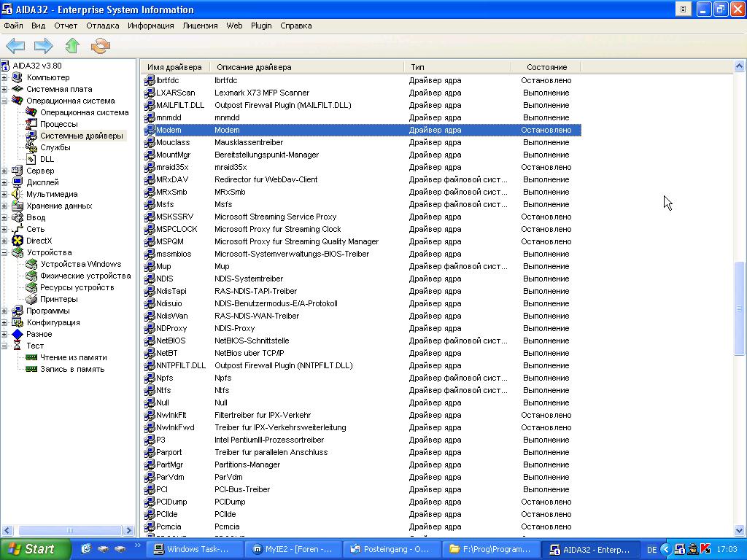Viewport: 747px width, 560px height.
Task: Click the DE language indicator
Action: pos(651,550)
